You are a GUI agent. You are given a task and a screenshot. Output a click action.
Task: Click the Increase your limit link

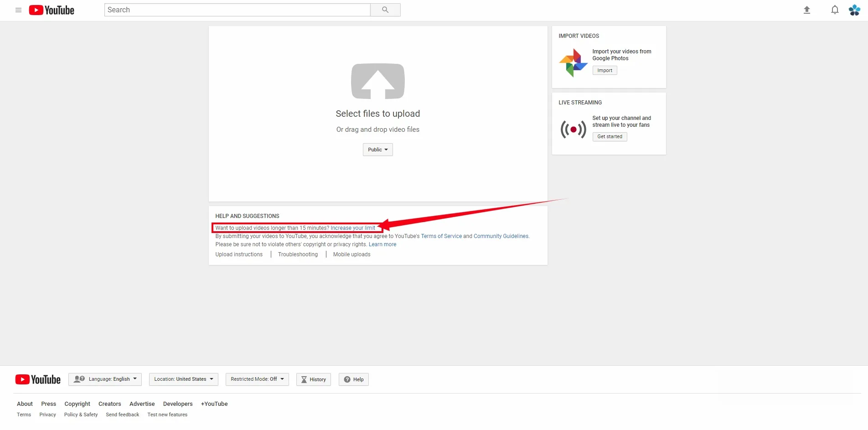click(x=353, y=228)
